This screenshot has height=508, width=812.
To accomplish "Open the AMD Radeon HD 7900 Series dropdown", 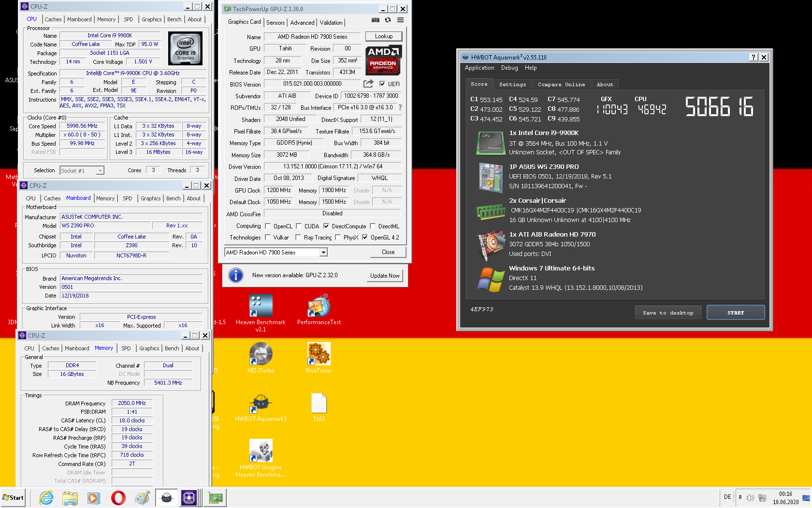I will tap(276, 252).
